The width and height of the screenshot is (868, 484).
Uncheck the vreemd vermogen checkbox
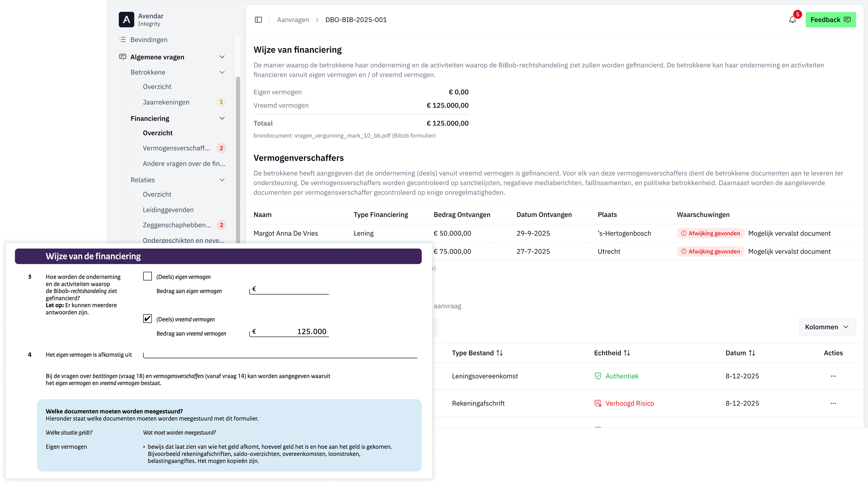click(147, 319)
